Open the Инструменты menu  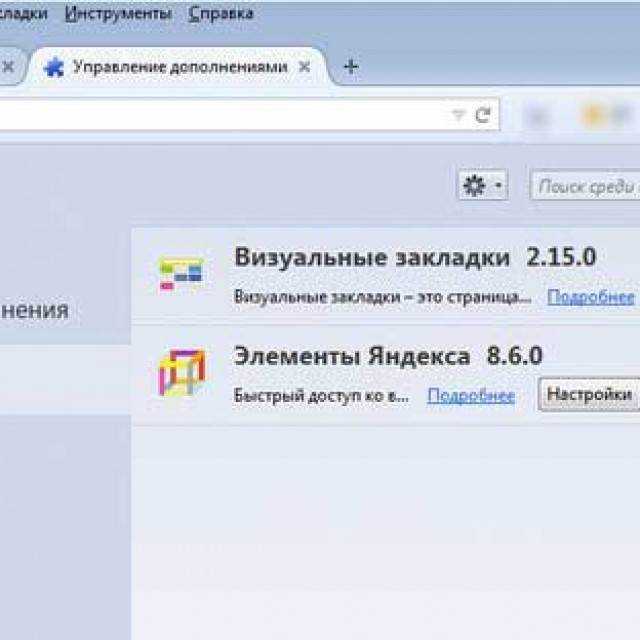coord(118,14)
